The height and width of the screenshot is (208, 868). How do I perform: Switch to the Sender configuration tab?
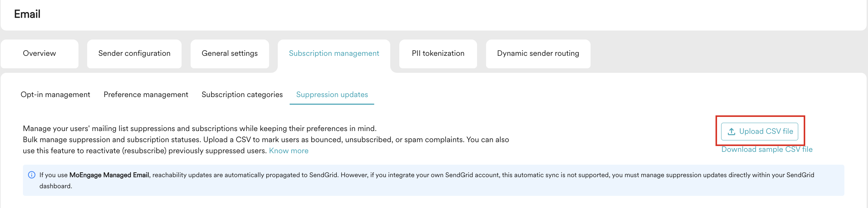click(x=134, y=54)
